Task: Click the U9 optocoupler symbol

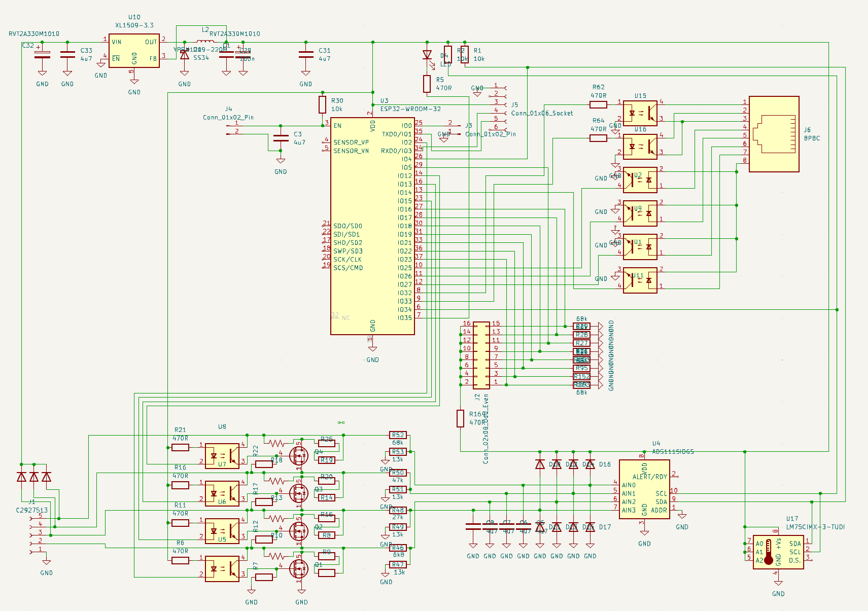Action: 640,213
